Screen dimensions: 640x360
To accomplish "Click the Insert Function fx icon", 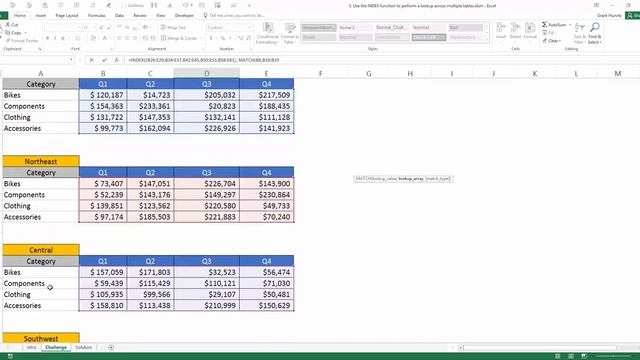I will (x=116, y=60).
